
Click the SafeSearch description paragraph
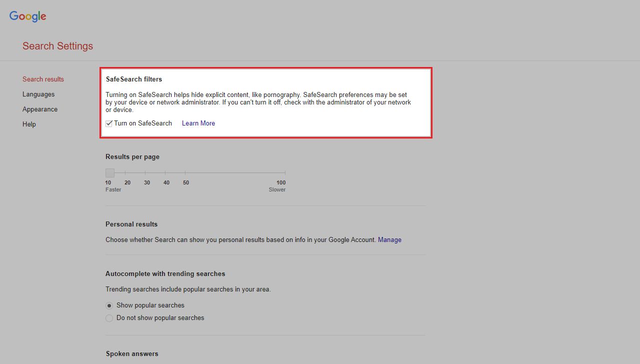click(258, 102)
